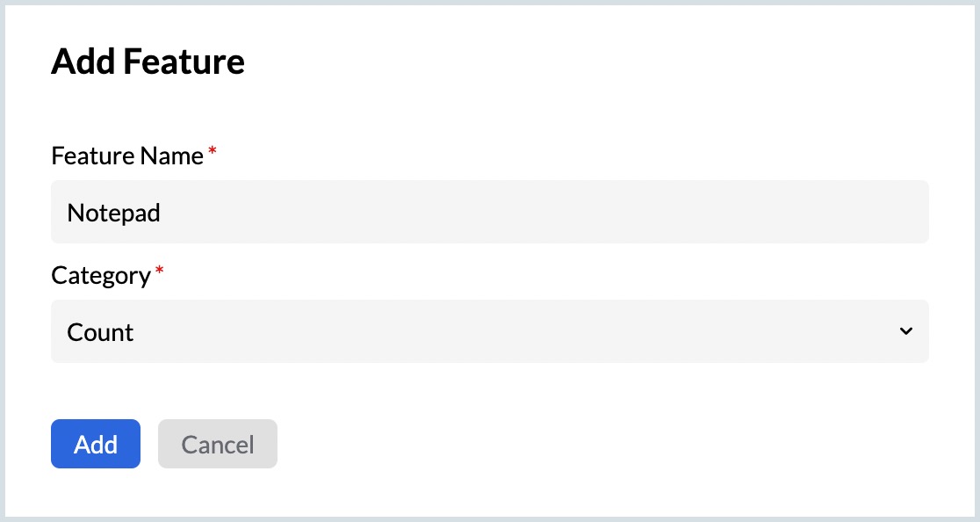Image resolution: width=980 pixels, height=522 pixels.
Task: Open the Category dropdown
Action: (x=489, y=331)
